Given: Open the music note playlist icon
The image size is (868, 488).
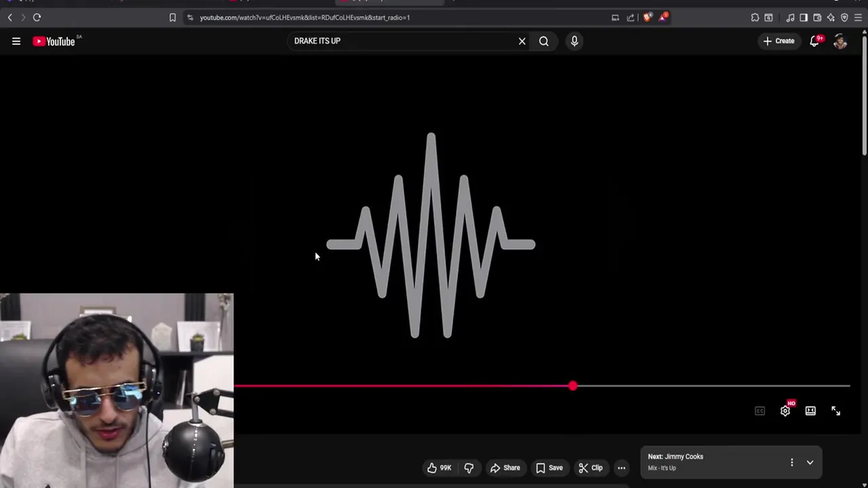Looking at the screenshot, I should (790, 18).
